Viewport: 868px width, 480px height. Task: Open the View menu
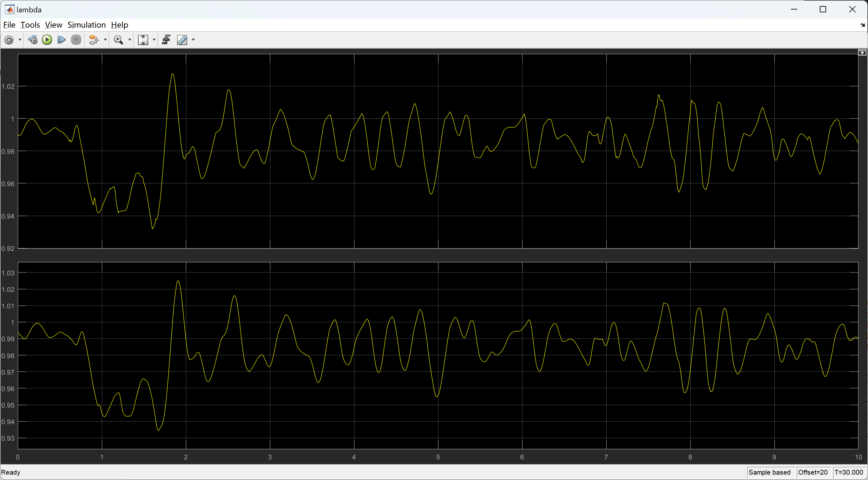(x=54, y=25)
